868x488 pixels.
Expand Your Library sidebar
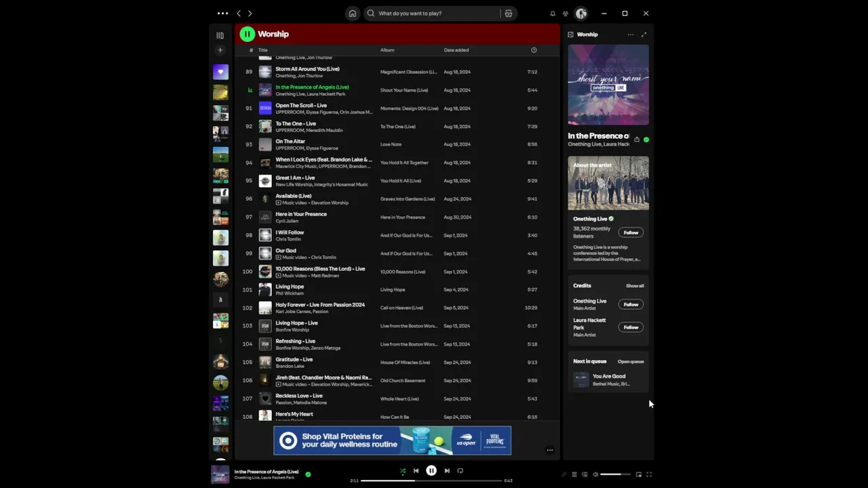tap(220, 35)
